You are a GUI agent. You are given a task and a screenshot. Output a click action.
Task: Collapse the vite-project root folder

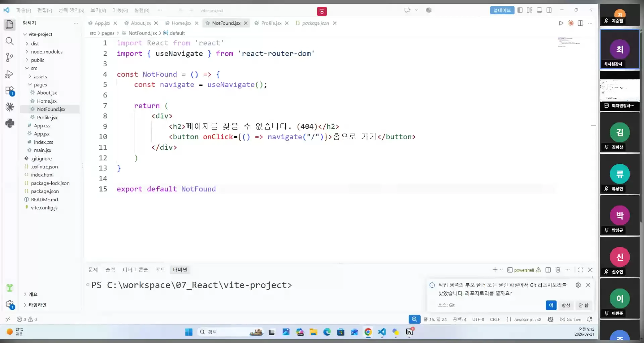pos(25,34)
